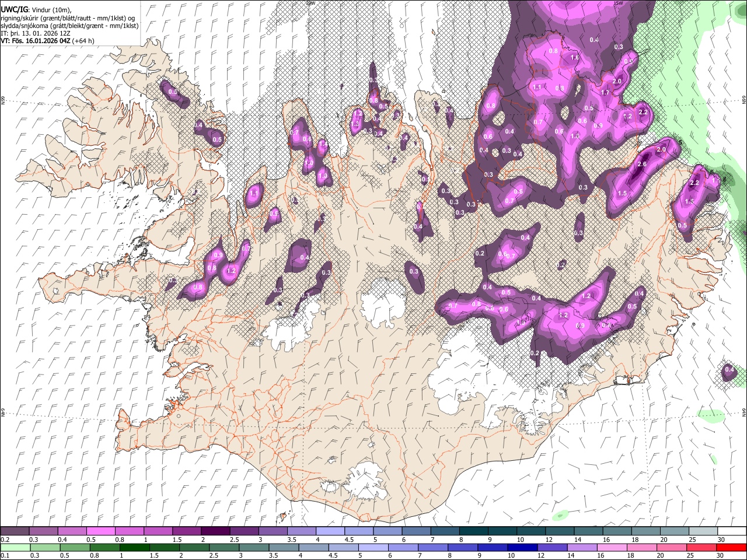Click the 64N latitude label on the right map edge
747x560 pixels.
744,412
